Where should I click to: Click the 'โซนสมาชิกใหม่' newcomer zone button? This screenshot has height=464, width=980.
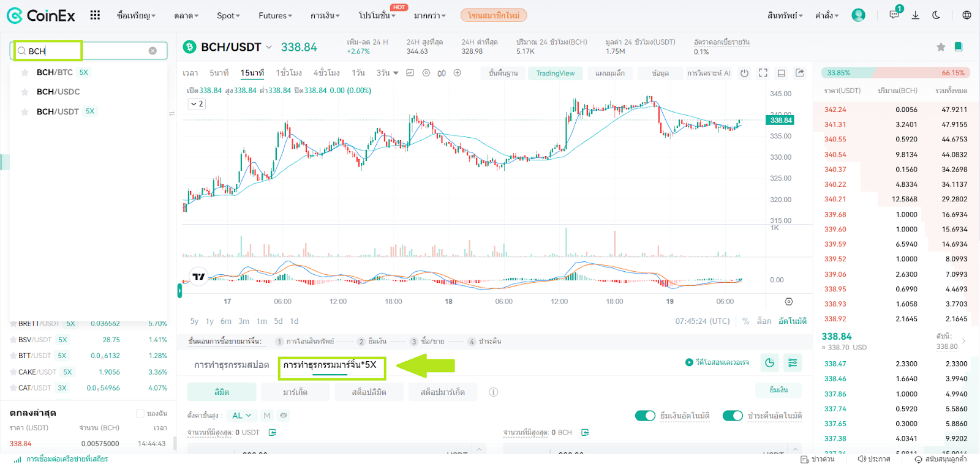click(x=494, y=15)
